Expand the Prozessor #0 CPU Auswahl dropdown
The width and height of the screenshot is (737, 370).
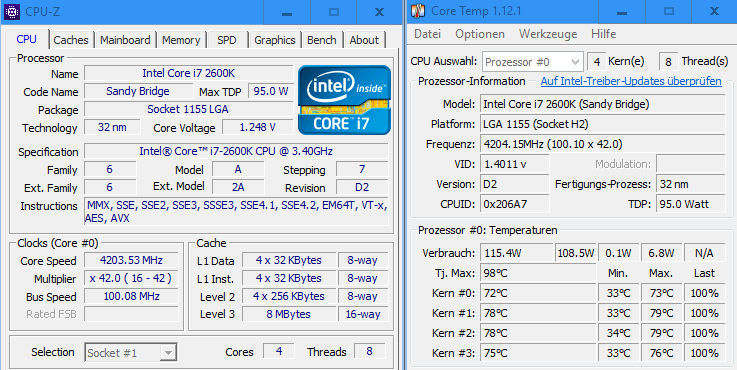533,62
